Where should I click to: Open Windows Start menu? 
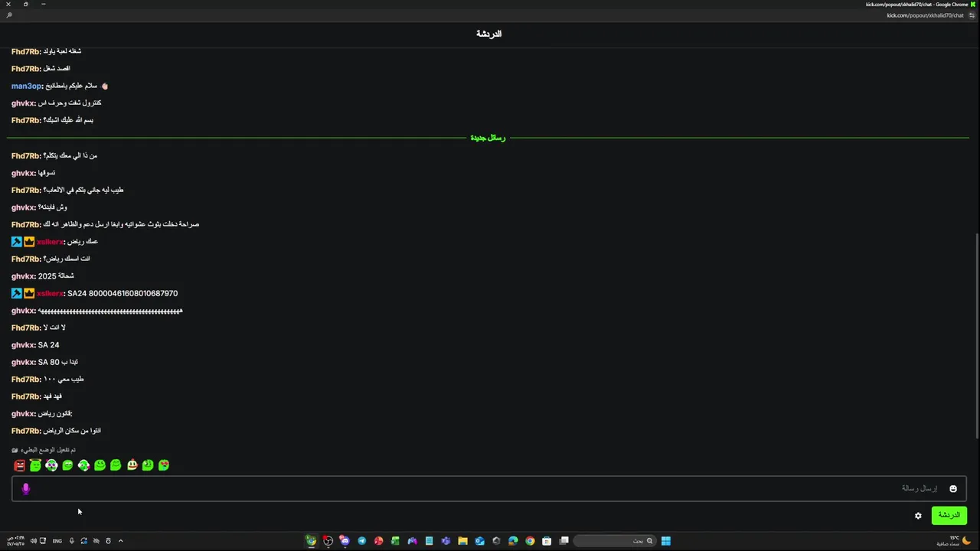tap(666, 541)
